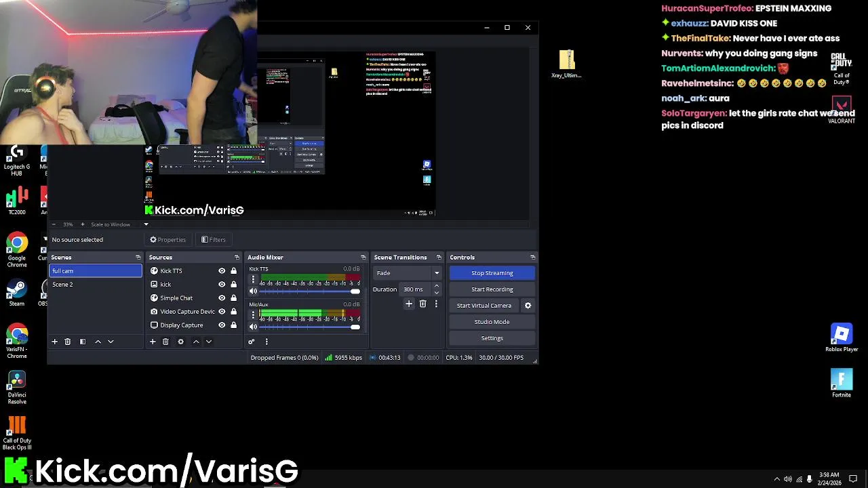Unlock the Simple Chat source
The image size is (868, 488).
[233, 298]
